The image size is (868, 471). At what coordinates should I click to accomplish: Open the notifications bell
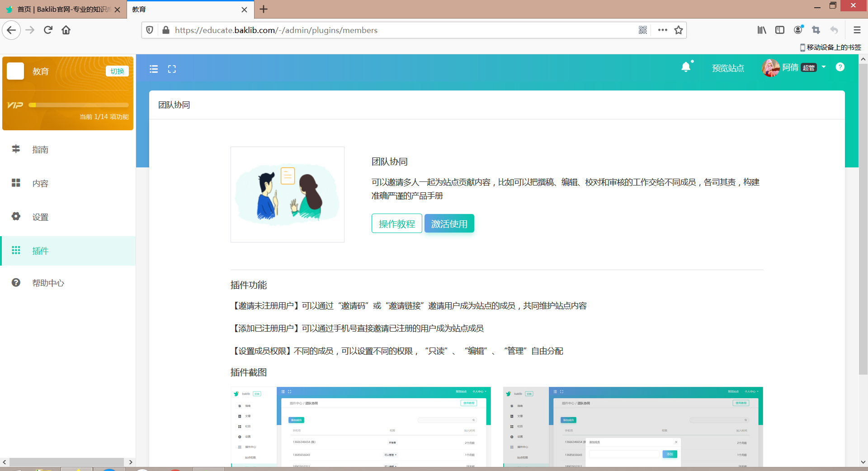(x=686, y=67)
